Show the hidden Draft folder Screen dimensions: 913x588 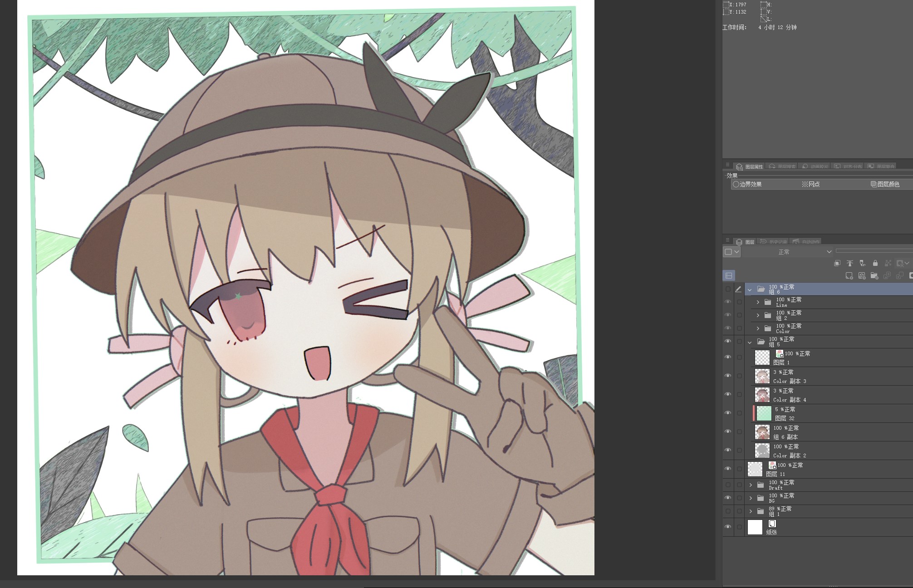click(x=728, y=485)
